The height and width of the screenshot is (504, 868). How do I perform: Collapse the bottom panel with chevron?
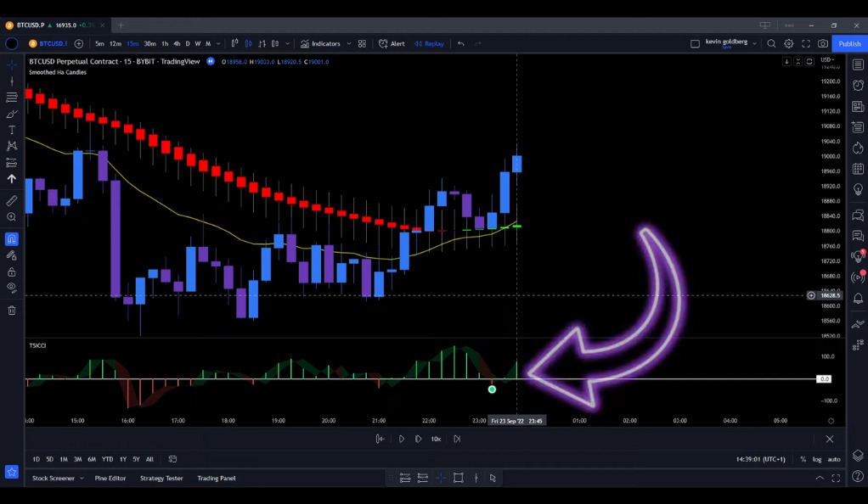point(820,478)
